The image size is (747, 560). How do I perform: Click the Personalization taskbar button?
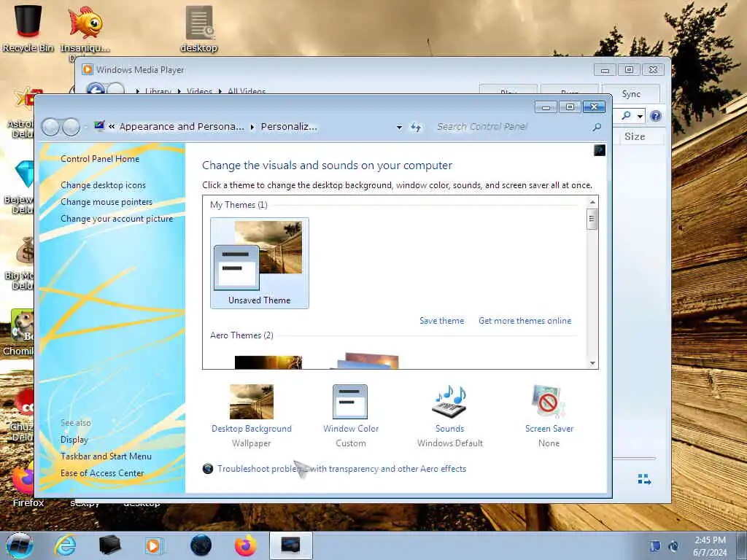(290, 545)
